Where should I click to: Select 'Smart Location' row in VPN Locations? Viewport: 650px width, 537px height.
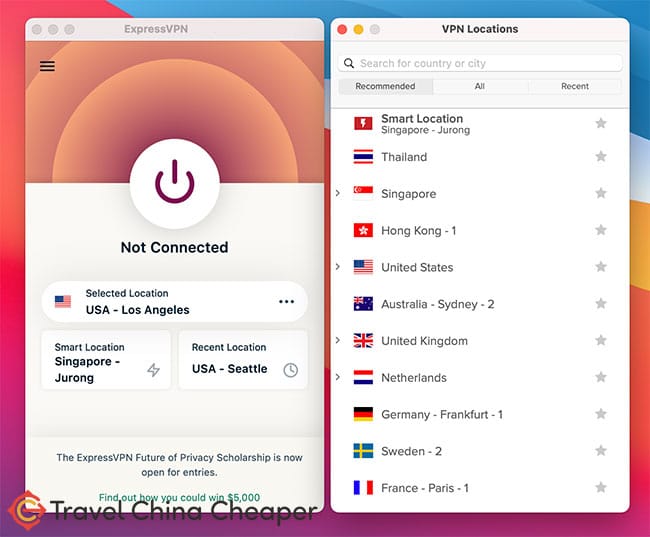pos(480,124)
